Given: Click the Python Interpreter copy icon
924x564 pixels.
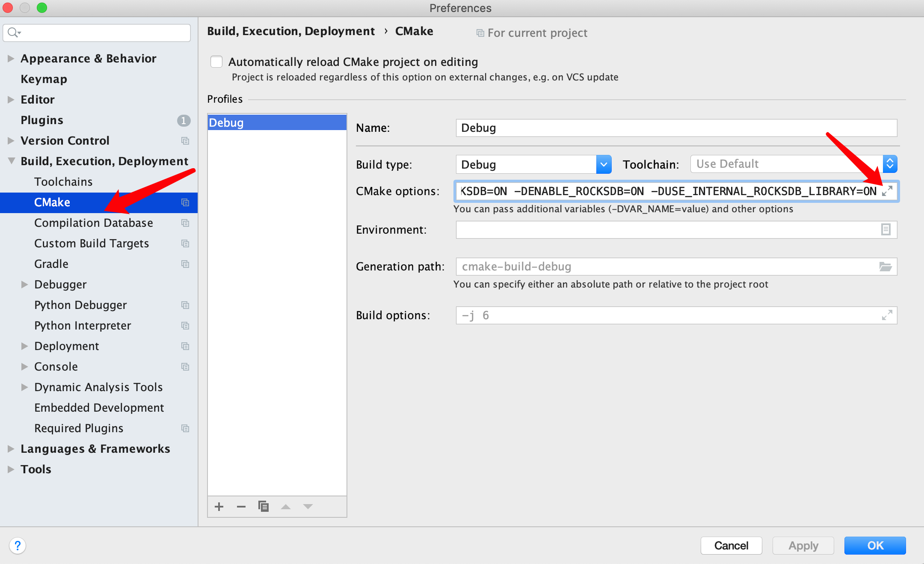Looking at the screenshot, I should tap(185, 326).
